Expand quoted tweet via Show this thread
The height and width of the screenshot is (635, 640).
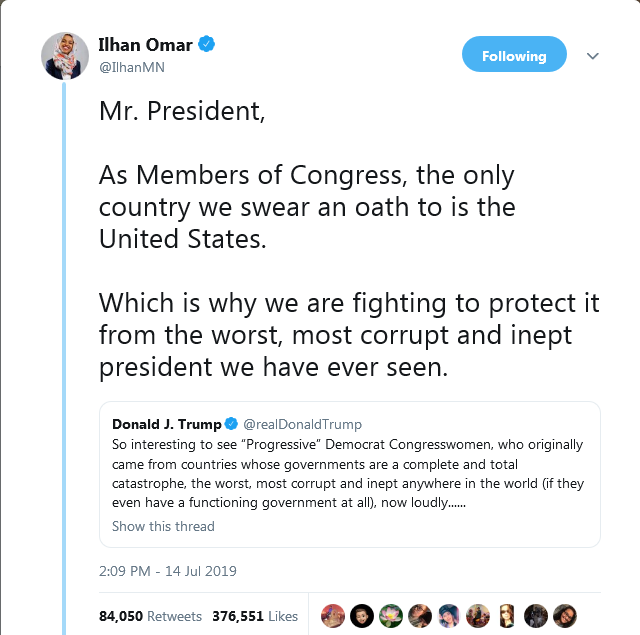coord(163,526)
